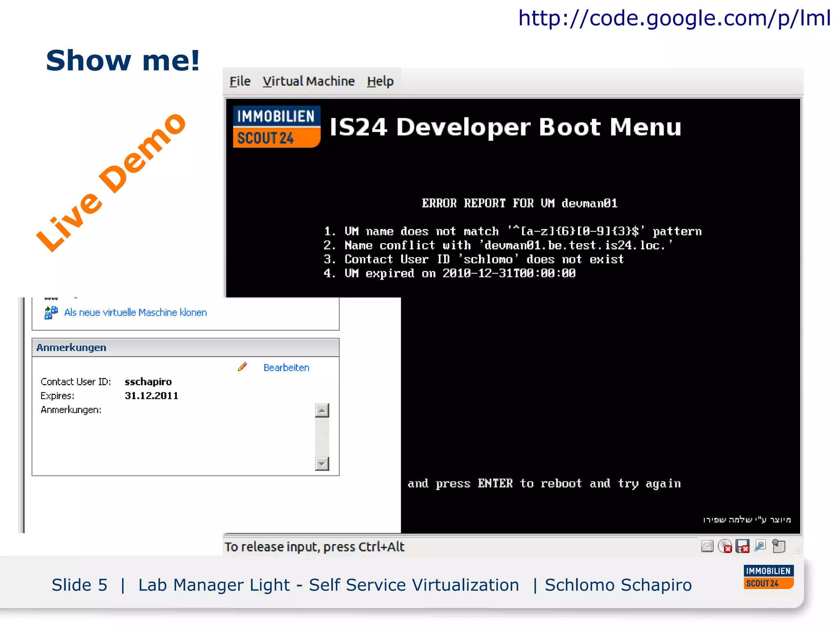The height and width of the screenshot is (630, 840).
Task: Click the Anmerkungen scrollbar track
Action: 322,437
